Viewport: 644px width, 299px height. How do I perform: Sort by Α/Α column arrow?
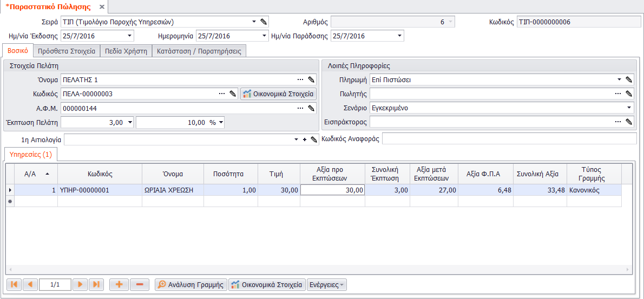click(x=47, y=174)
